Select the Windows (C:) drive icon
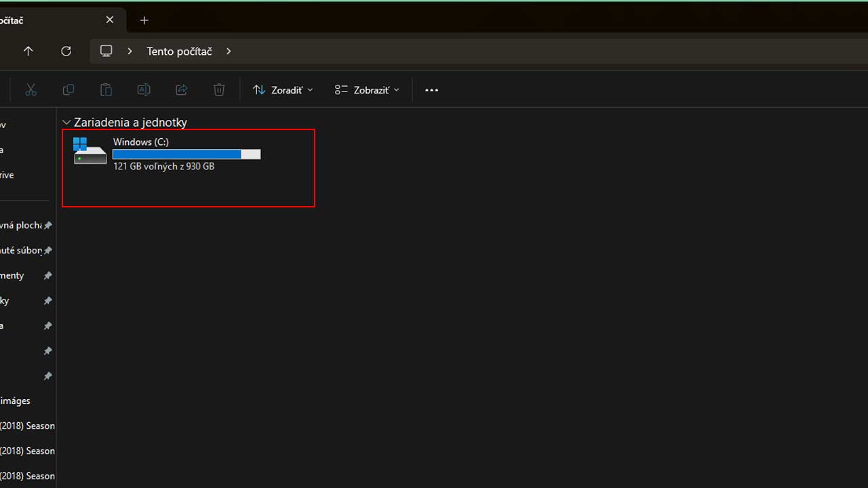 point(90,151)
